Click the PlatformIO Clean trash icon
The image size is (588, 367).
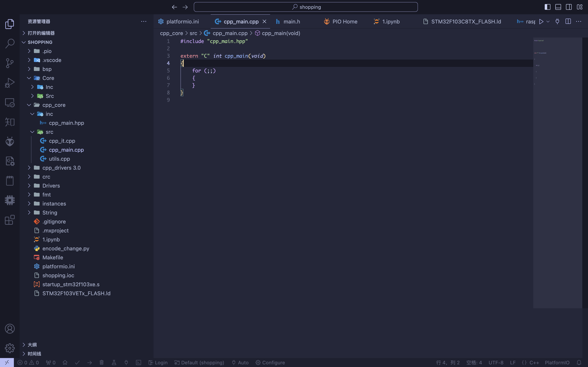coord(101,362)
